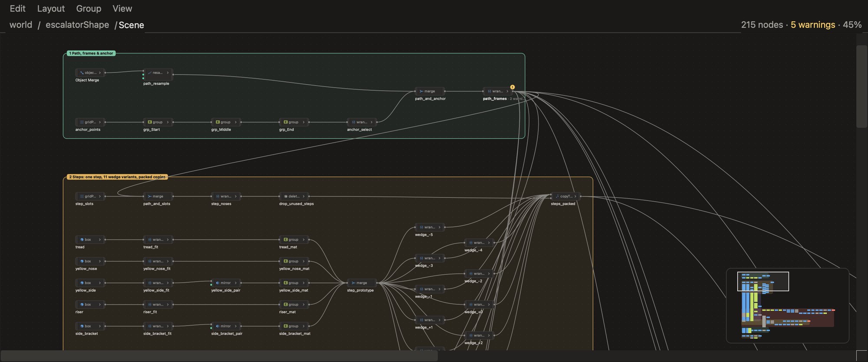Screen dimensions: 868x362
Task: Click the merge icon on step_prototype node
Action: (x=354, y=283)
